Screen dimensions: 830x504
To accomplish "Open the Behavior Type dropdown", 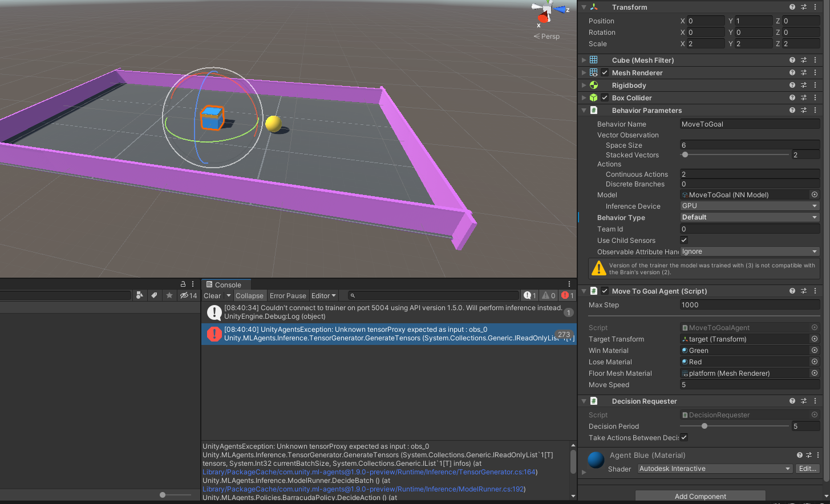I will tap(749, 217).
